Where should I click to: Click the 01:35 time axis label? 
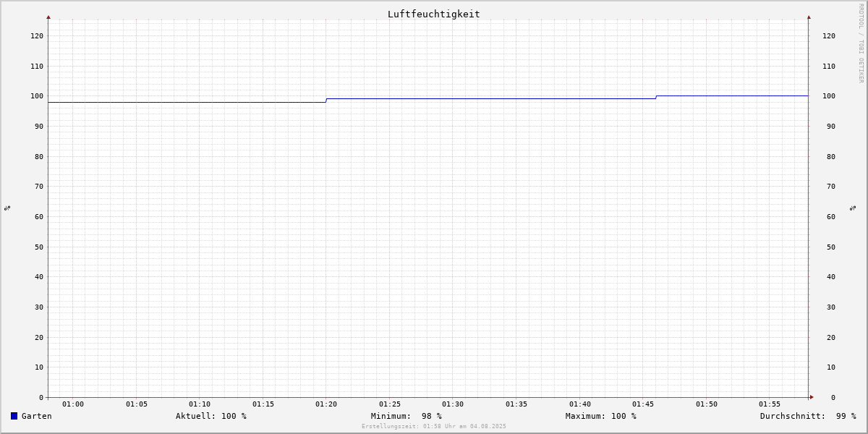click(516, 404)
